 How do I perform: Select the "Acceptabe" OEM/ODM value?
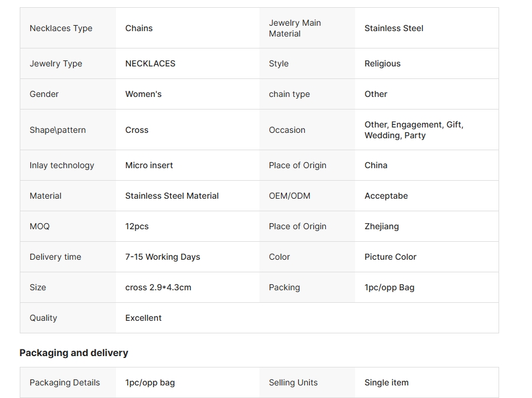(x=386, y=196)
